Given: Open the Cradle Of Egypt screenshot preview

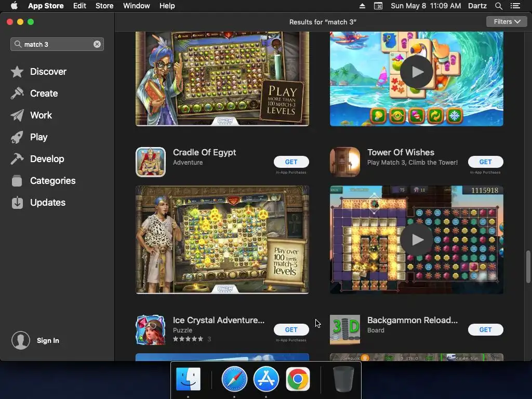Looking at the screenshot, I should (x=222, y=240).
